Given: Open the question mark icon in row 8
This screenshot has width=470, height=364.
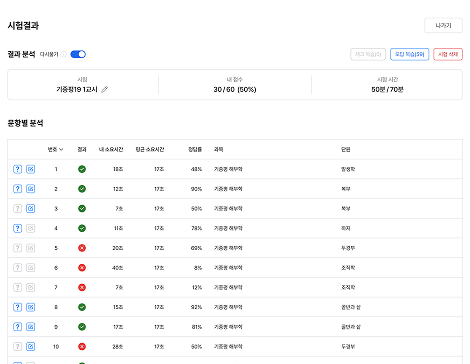Looking at the screenshot, I should [x=17, y=307].
